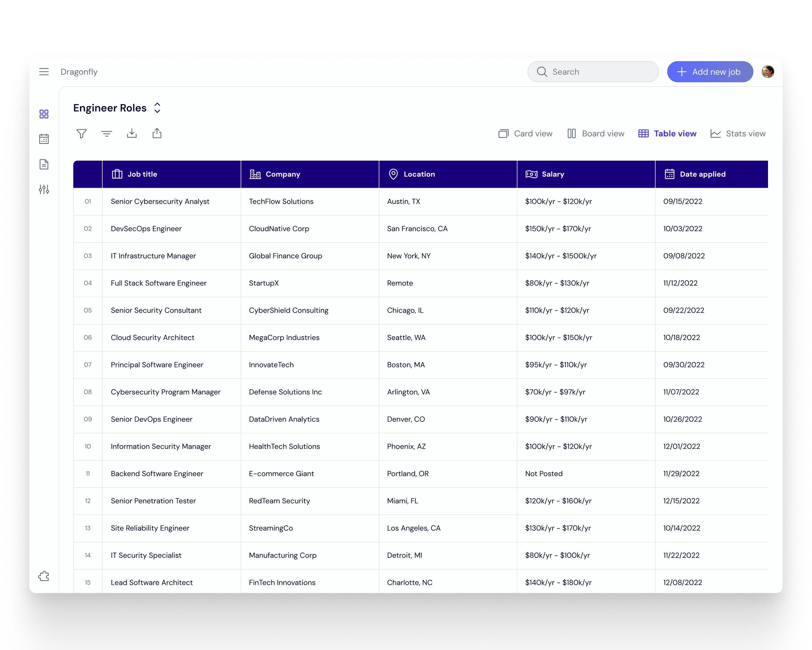Toggle the hamburger navigation menu

click(44, 72)
